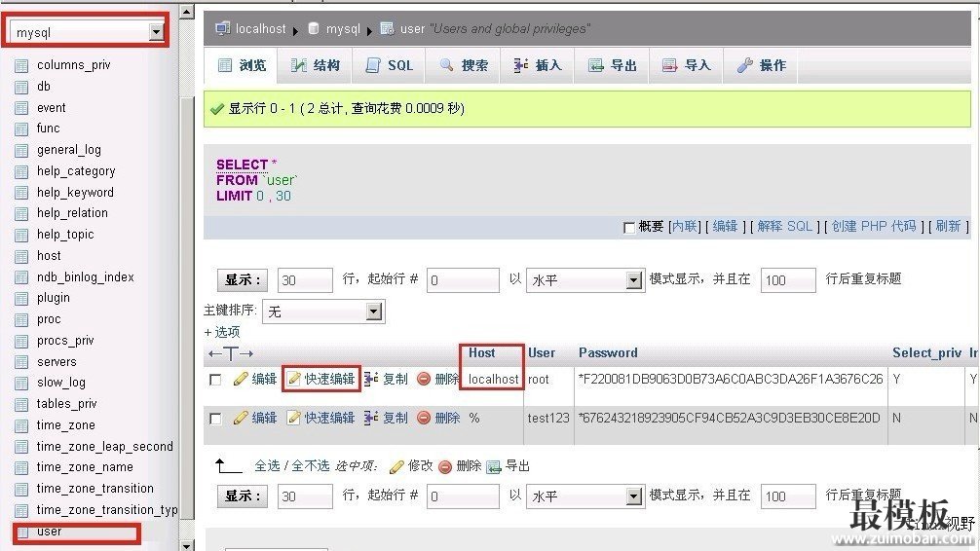Click the table icon beside help_relation

21,213
